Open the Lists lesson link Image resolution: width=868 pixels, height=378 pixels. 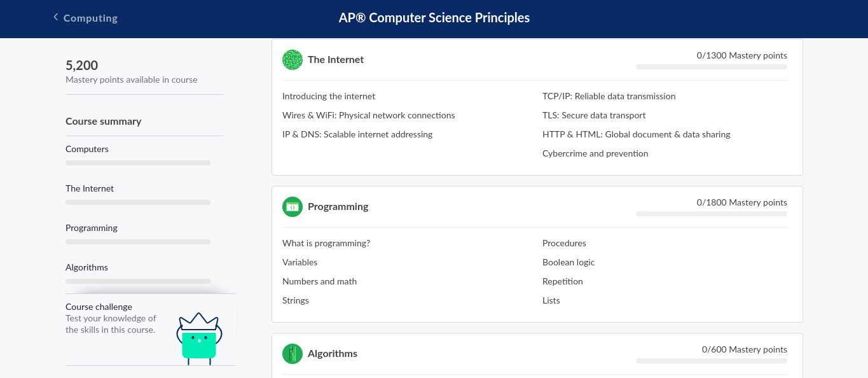click(551, 301)
